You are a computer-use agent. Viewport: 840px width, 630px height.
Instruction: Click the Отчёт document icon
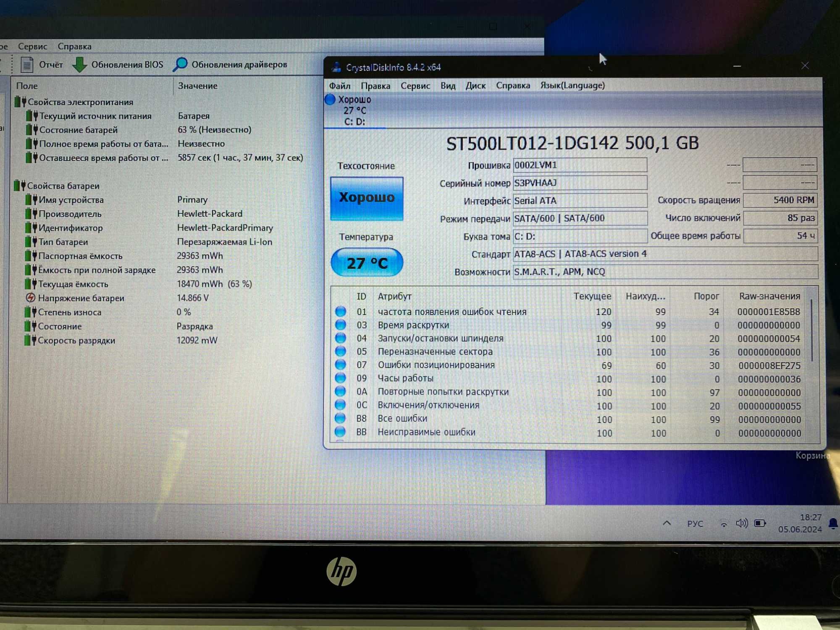(27, 64)
